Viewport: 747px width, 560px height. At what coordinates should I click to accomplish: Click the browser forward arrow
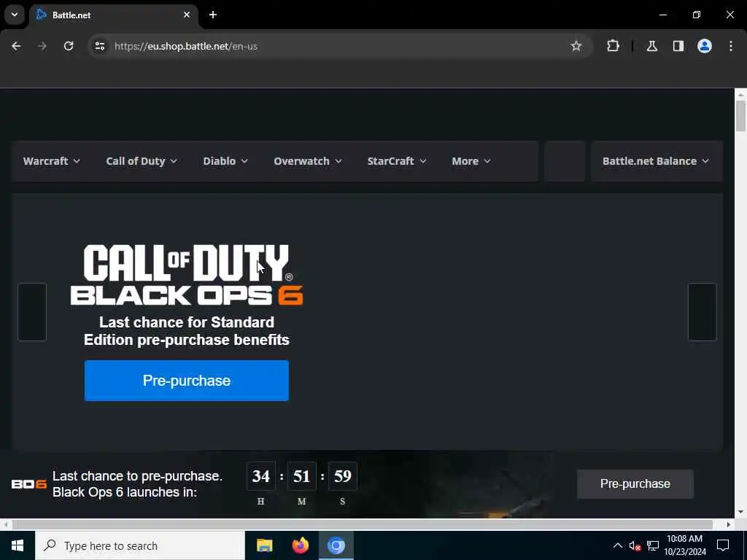[42, 46]
